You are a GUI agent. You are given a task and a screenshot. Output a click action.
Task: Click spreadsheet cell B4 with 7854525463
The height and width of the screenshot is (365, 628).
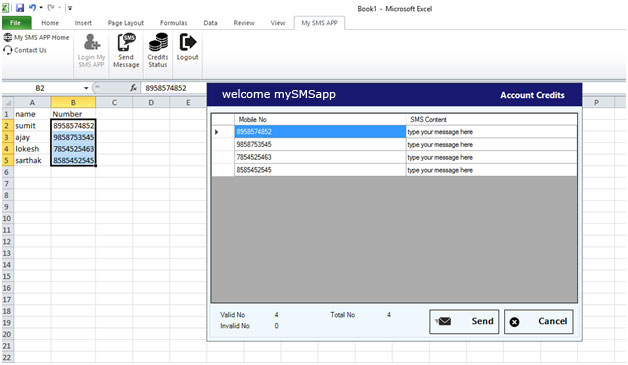tap(73, 149)
